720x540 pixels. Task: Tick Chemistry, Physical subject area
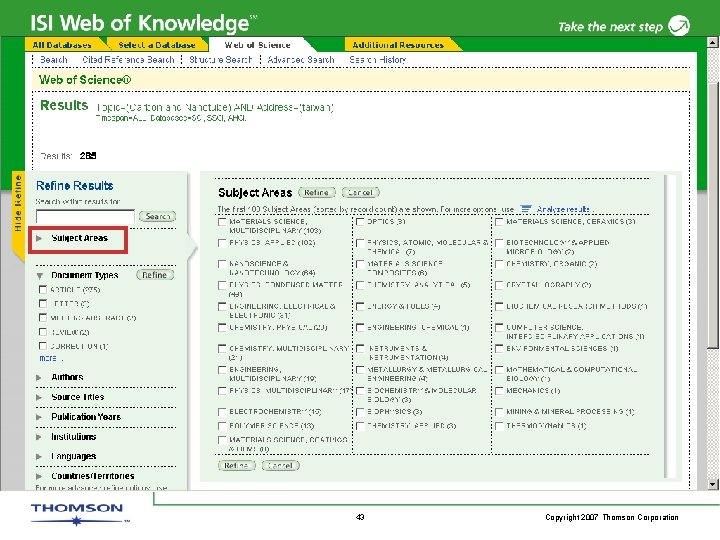pyautogui.click(x=222, y=328)
